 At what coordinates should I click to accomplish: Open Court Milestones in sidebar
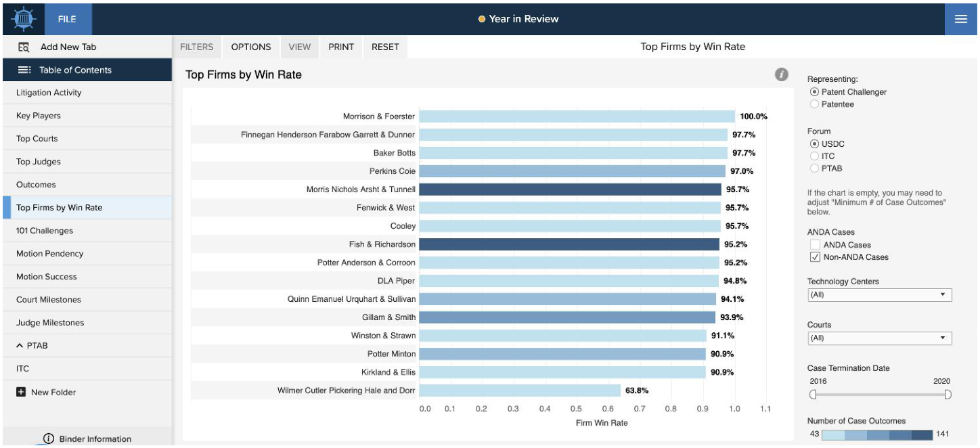pyautogui.click(x=87, y=300)
